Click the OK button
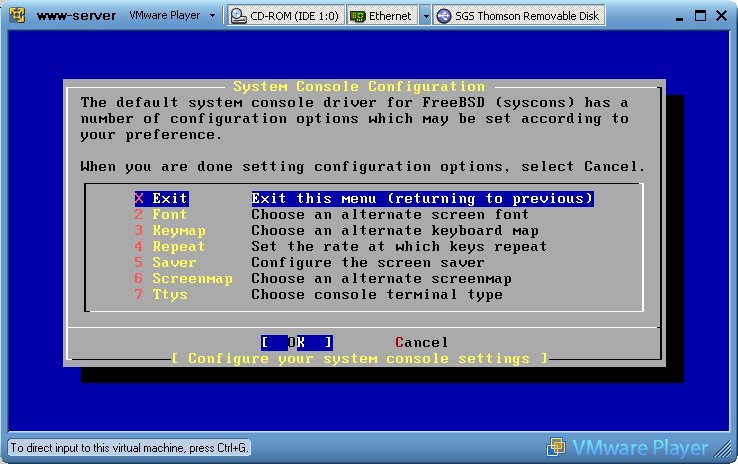 click(297, 343)
